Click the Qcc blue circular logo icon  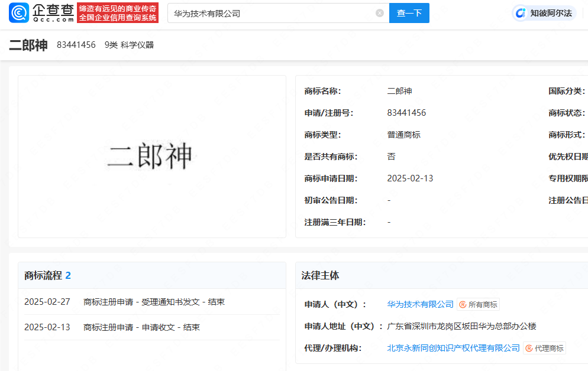19,12
